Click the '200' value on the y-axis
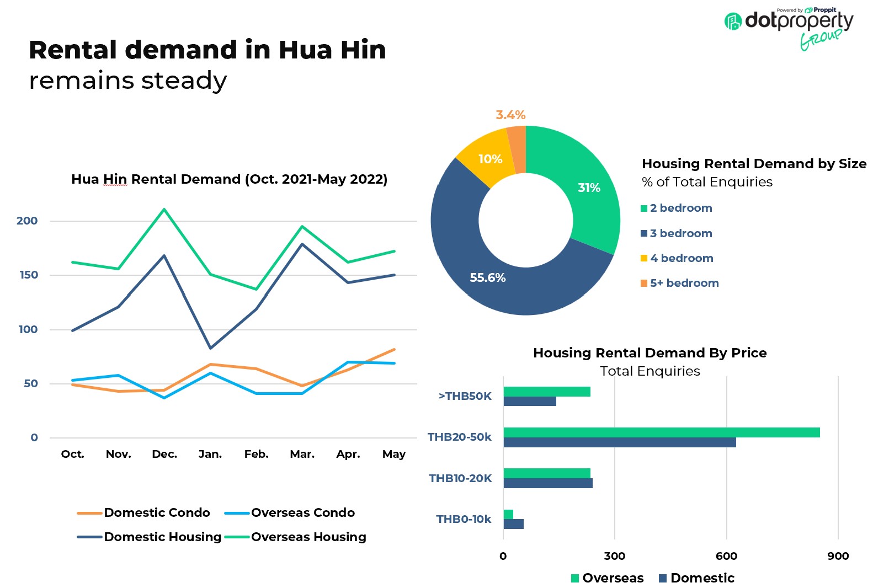The image size is (873, 588). click(x=27, y=221)
